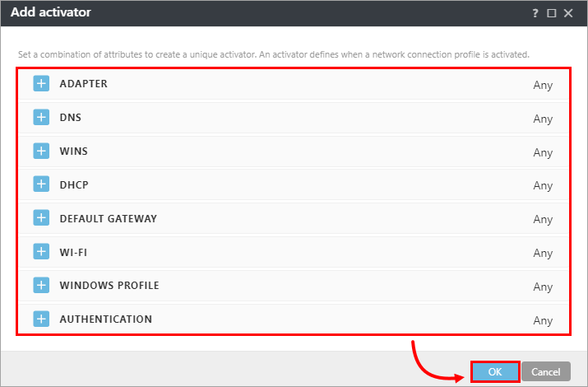The height and width of the screenshot is (387, 588).
Task: Close the Add activator dialog
Action: click(568, 13)
